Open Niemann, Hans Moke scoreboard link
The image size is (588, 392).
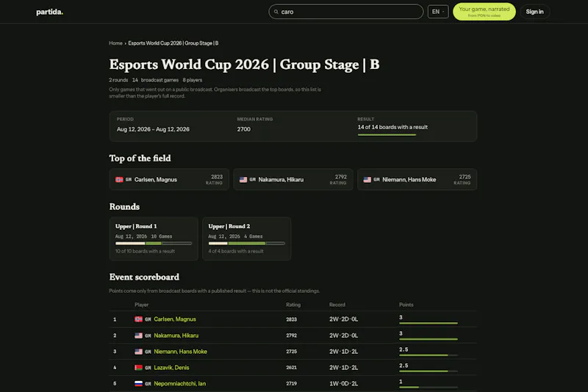point(180,352)
